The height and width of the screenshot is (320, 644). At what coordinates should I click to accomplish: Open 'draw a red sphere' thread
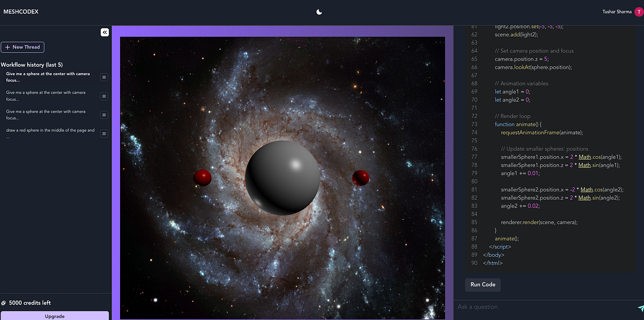[x=50, y=133]
